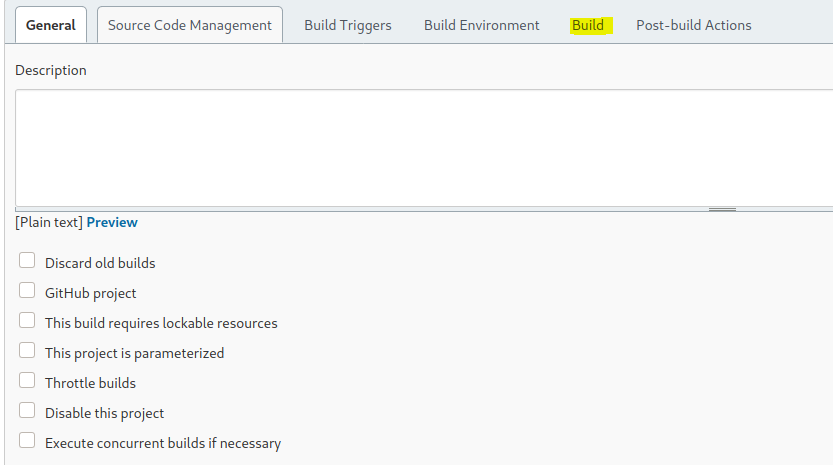Jump to the Post-build Actions tab
The width and height of the screenshot is (833, 465).
(694, 25)
